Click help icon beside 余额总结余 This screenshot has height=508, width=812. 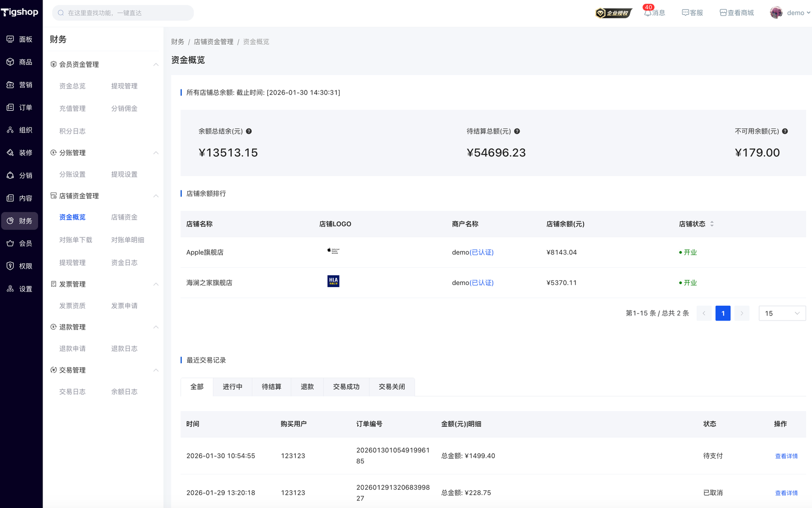249,131
